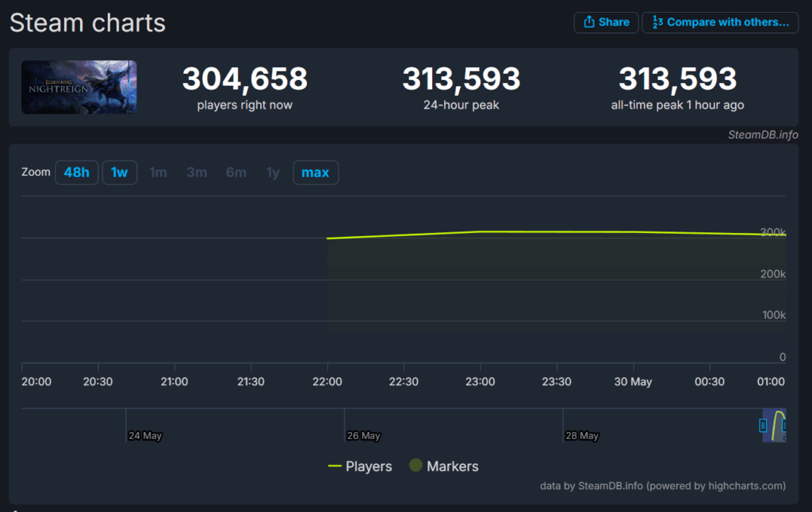Click the navigator's mini chart selected range
The width and height of the screenshot is (812, 512).
tap(774, 426)
